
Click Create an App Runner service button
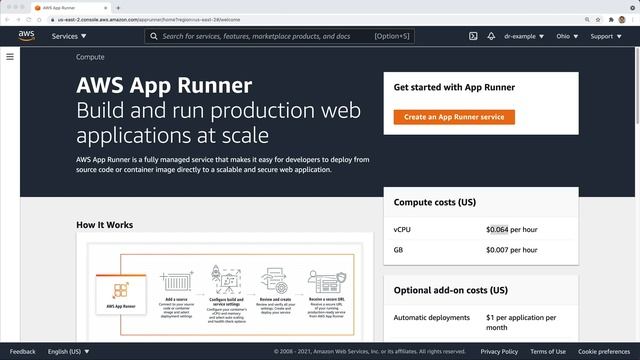(454, 117)
